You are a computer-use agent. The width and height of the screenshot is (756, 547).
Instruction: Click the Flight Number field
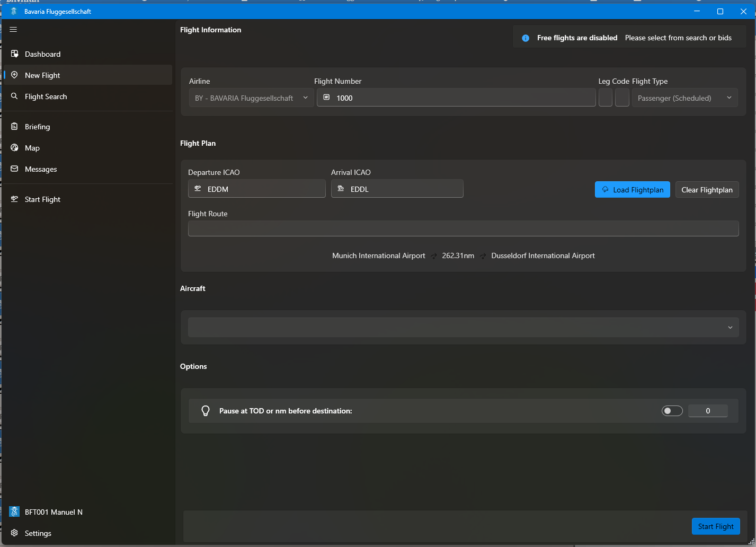456,98
